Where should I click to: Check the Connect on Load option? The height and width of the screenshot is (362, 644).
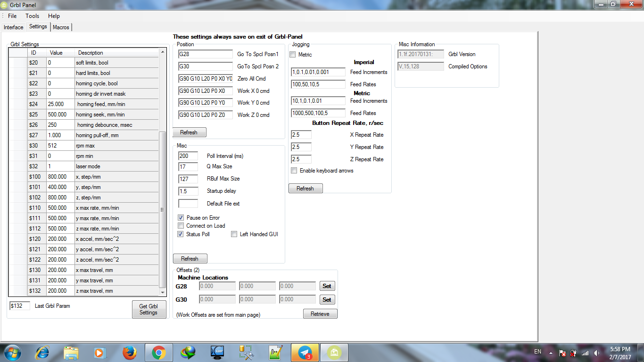point(181,226)
